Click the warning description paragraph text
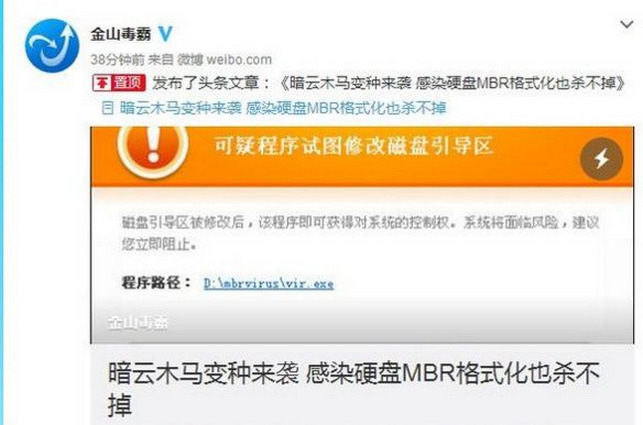The height and width of the screenshot is (425, 643). click(360, 233)
